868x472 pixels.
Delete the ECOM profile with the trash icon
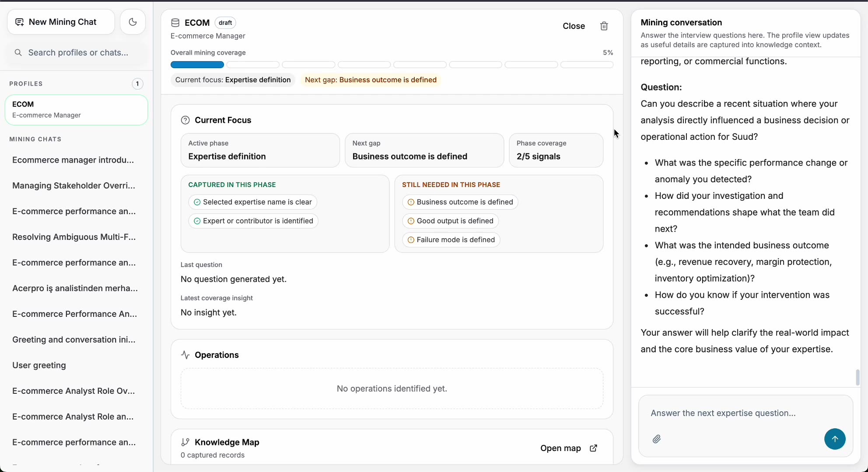click(x=604, y=26)
